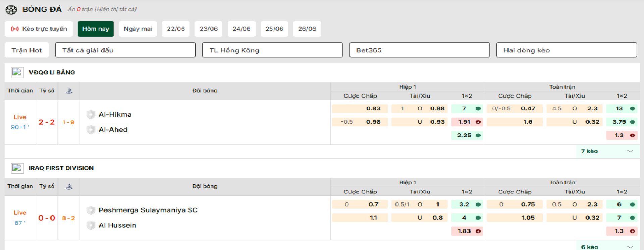Switch to the 24/06 date tab
Viewport: 644px width, 250px height.
point(241,29)
